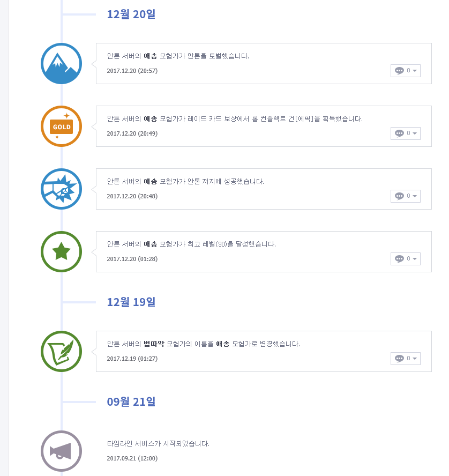Click the speech bubble icon on the Anton raid entry
The image size is (449, 476).
click(x=399, y=71)
